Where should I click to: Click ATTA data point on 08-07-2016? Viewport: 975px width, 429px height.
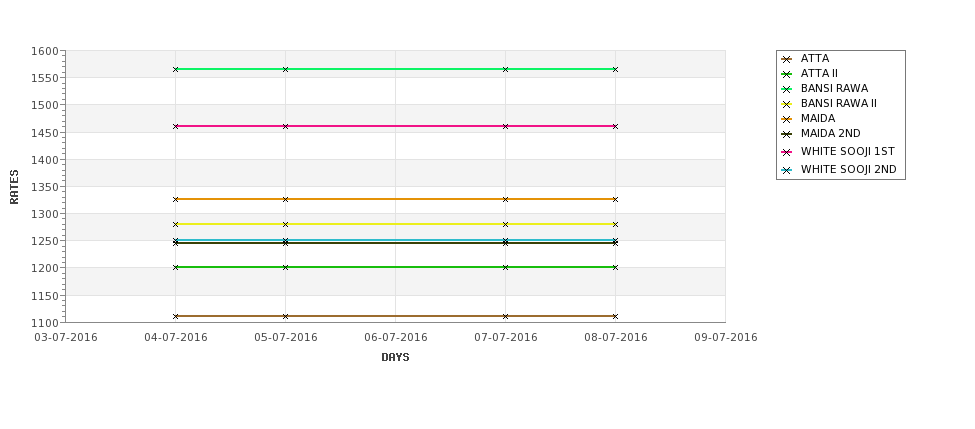coord(616,316)
